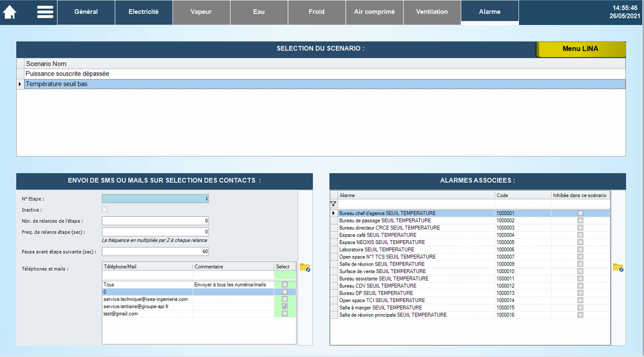
Task: Select Salle à manger SEUIL TEMPERATURE row
Action: pos(470,308)
